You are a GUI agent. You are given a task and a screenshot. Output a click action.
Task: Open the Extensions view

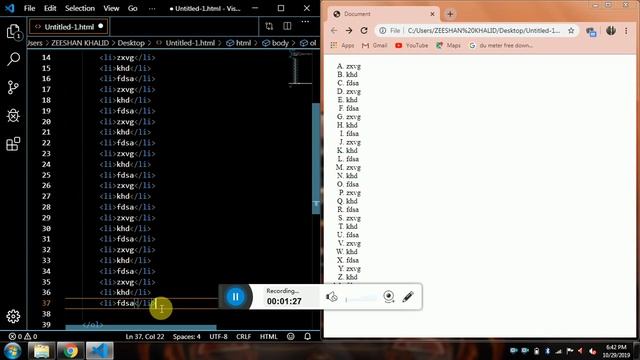(x=13, y=144)
